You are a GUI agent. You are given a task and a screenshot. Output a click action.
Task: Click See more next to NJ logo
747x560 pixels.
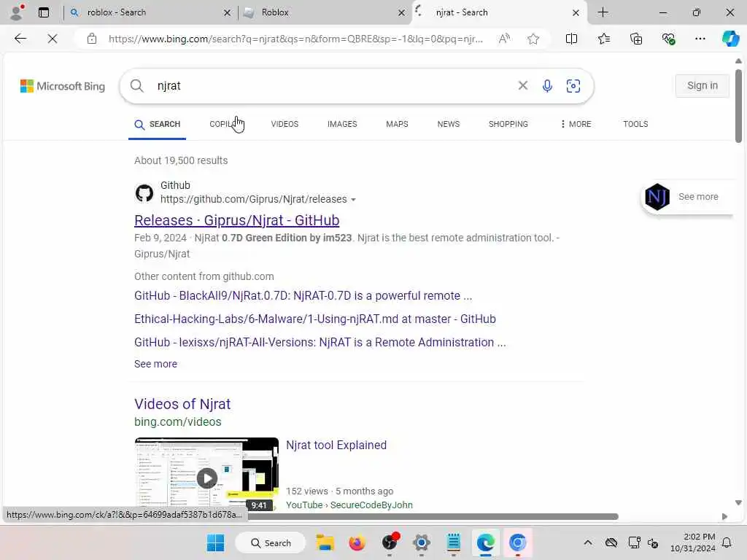pos(698,197)
